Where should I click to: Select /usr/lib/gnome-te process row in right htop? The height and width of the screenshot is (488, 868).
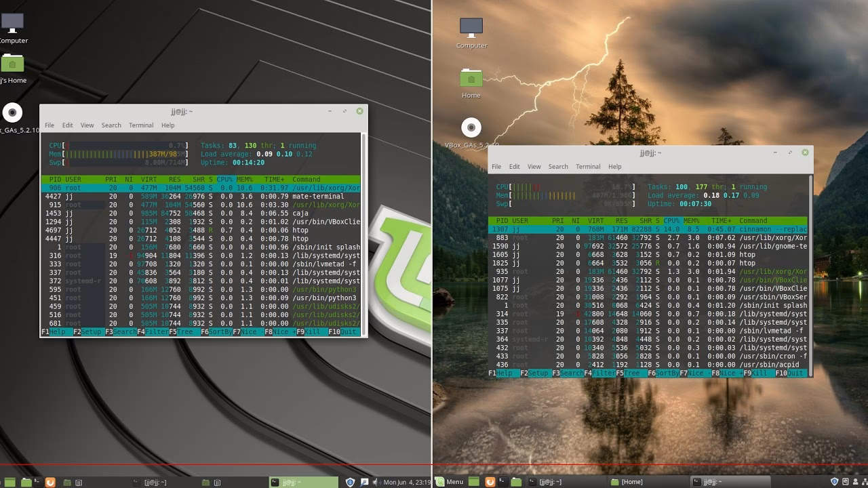(648, 246)
